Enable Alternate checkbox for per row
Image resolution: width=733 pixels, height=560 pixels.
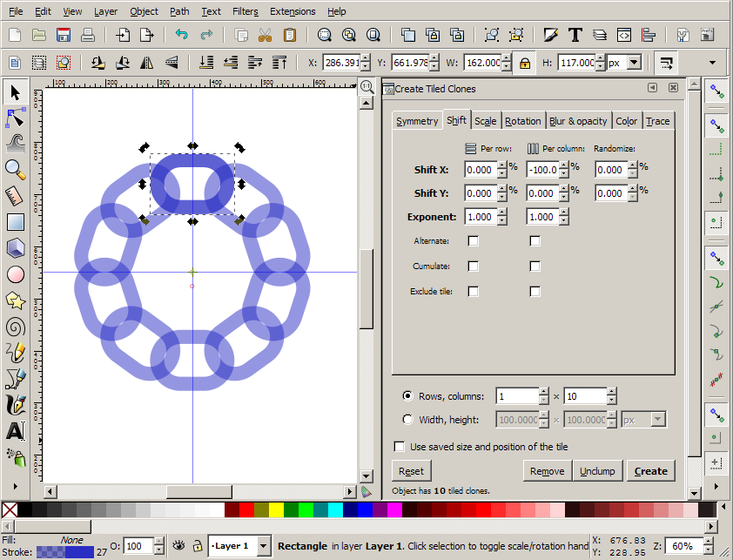[x=473, y=241]
